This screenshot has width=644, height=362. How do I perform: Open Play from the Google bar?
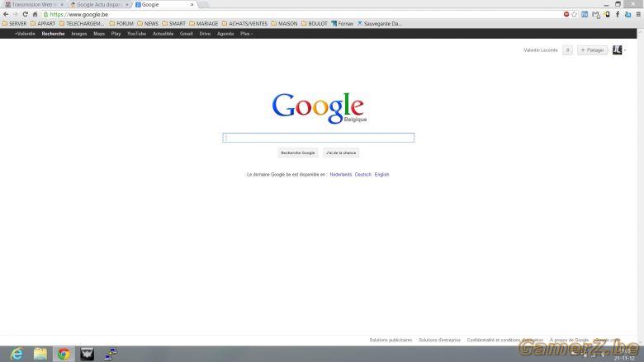pos(116,34)
